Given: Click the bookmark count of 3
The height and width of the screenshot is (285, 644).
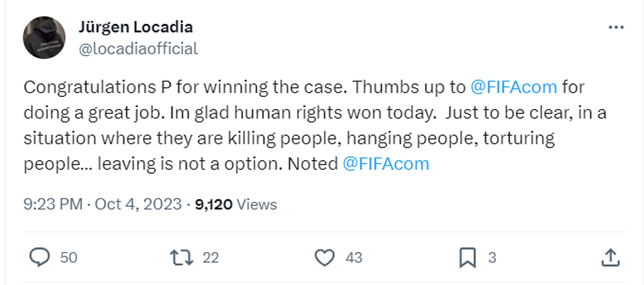Looking at the screenshot, I should 492,258.
